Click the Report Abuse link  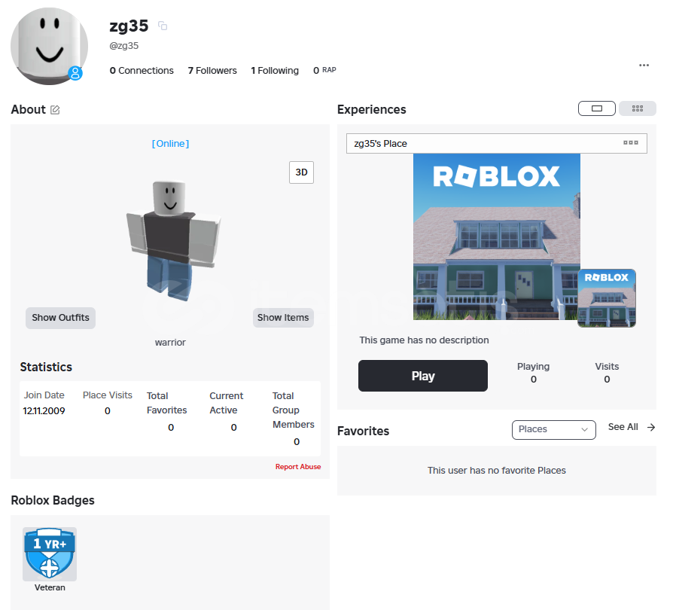tap(298, 467)
